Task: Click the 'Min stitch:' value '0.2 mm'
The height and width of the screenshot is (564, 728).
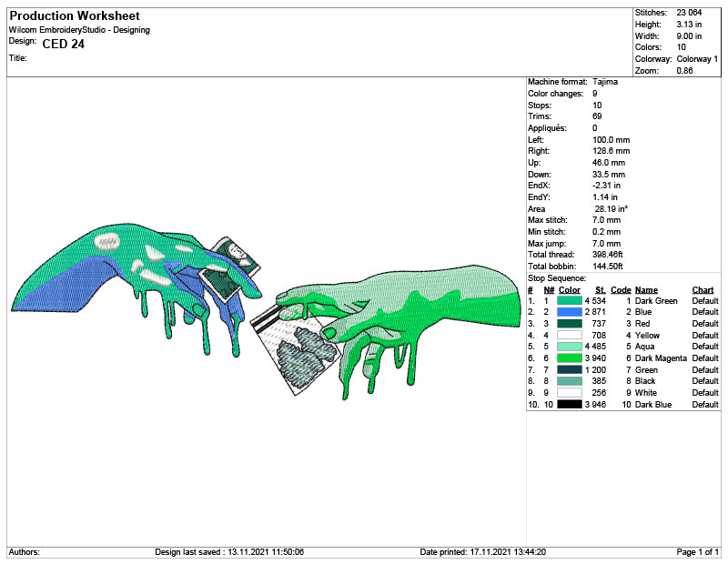Action: (606, 232)
